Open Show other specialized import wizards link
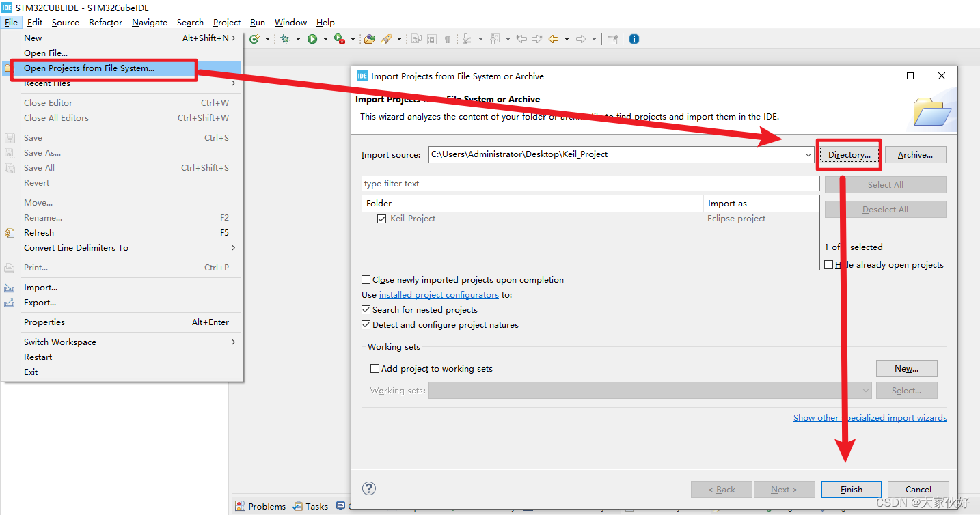 870,417
